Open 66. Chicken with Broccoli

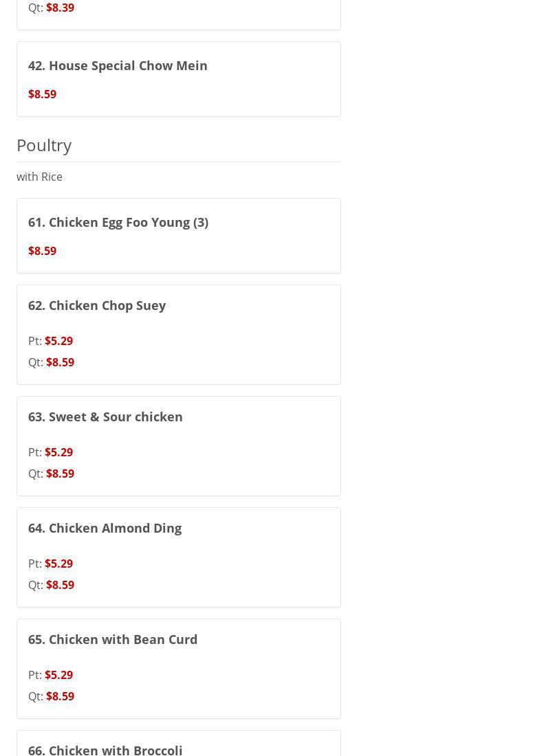tap(105, 748)
